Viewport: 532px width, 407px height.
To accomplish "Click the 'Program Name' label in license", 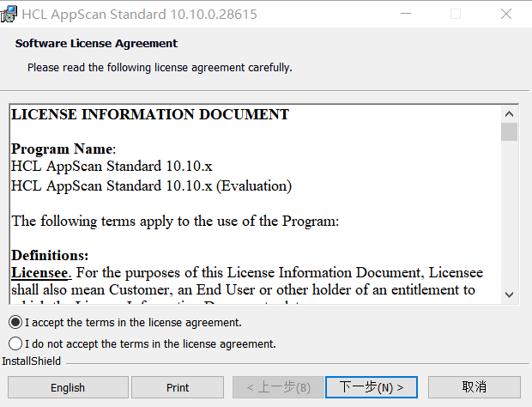I will (63, 149).
